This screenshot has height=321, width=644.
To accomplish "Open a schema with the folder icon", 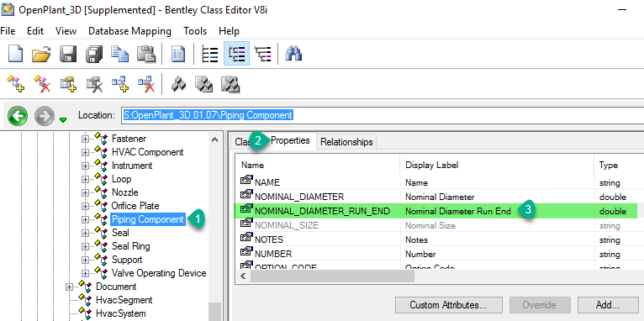I will (41, 54).
